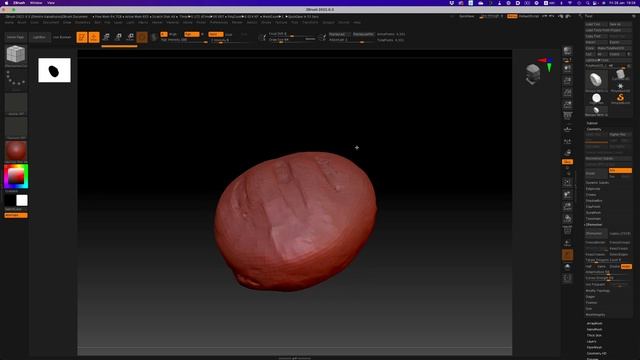Viewport: 640px width, 360px height.
Task: Open the macOS Window menu
Action: tap(36, 3)
